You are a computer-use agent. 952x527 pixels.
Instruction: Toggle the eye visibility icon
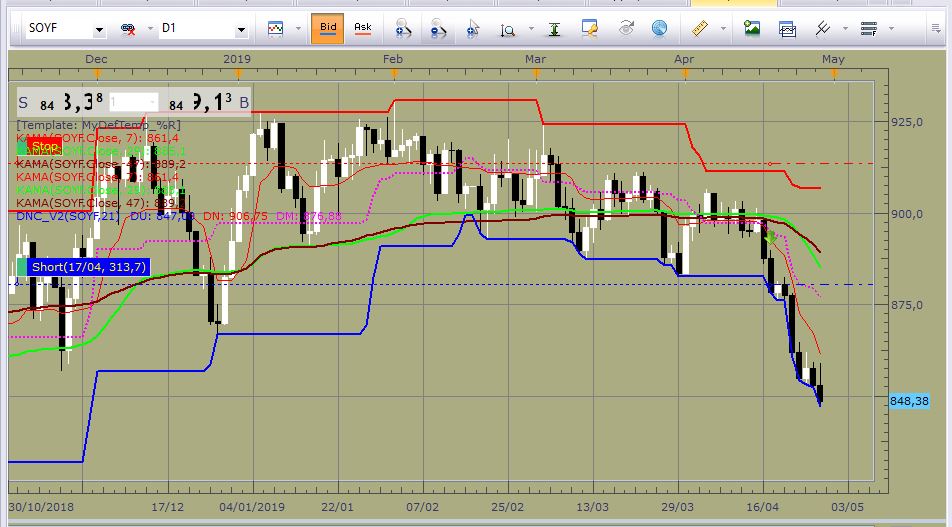[626, 28]
